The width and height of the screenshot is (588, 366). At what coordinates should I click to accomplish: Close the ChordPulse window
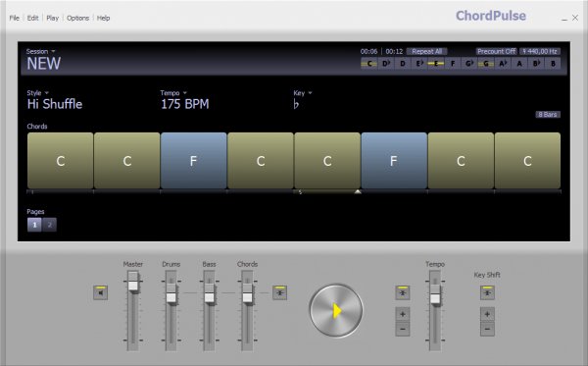575,18
